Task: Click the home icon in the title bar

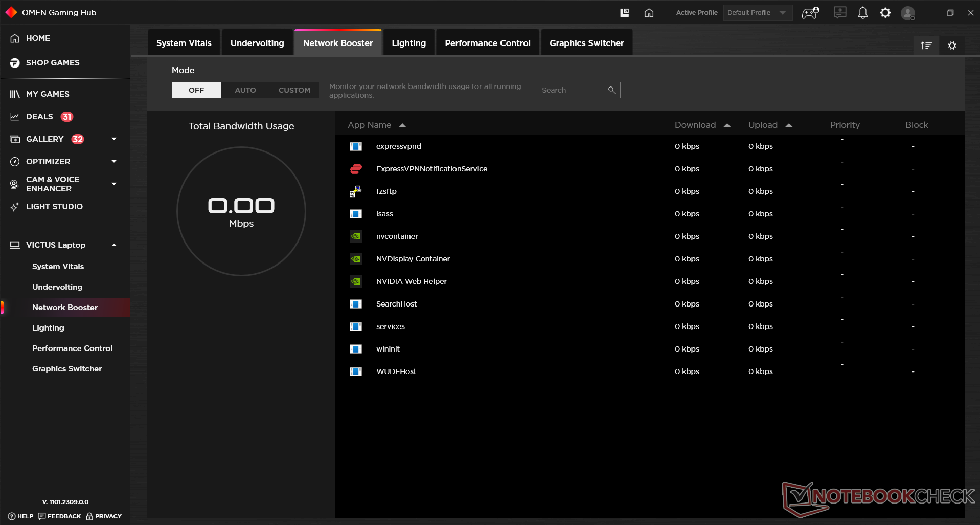Action: point(649,13)
